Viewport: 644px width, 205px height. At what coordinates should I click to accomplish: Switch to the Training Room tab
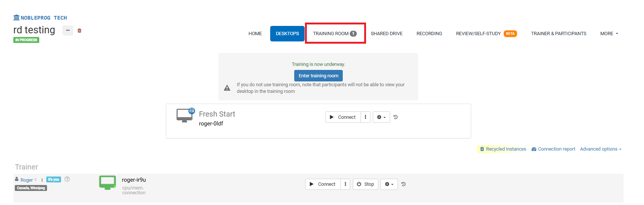pyautogui.click(x=335, y=34)
